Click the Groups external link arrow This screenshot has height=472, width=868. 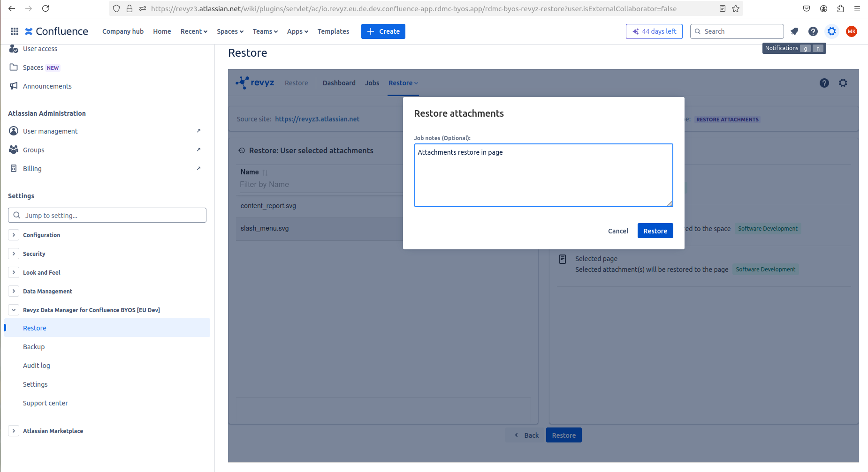coord(198,150)
